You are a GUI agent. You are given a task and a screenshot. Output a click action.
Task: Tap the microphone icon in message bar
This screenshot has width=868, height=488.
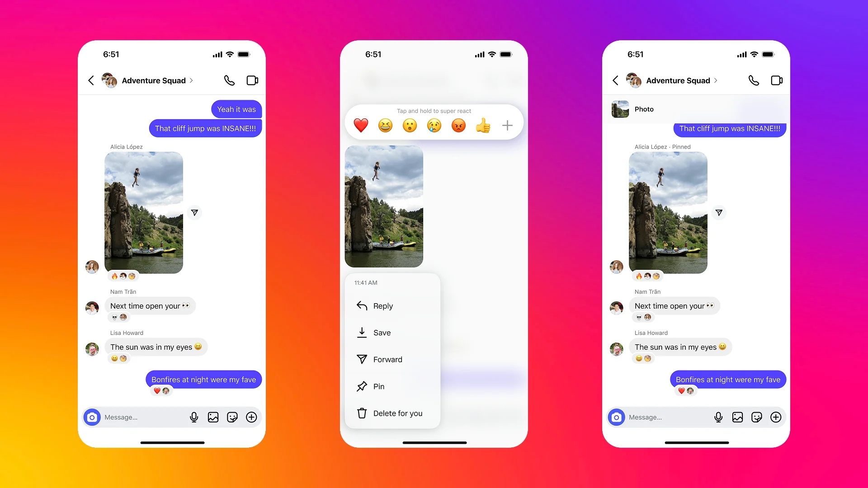tap(194, 417)
